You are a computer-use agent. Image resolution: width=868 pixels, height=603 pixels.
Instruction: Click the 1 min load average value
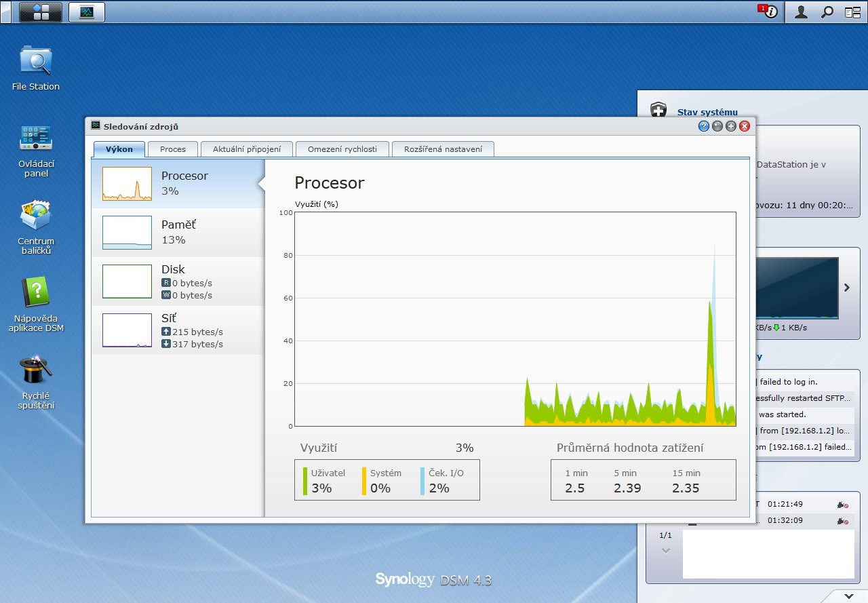[x=574, y=488]
